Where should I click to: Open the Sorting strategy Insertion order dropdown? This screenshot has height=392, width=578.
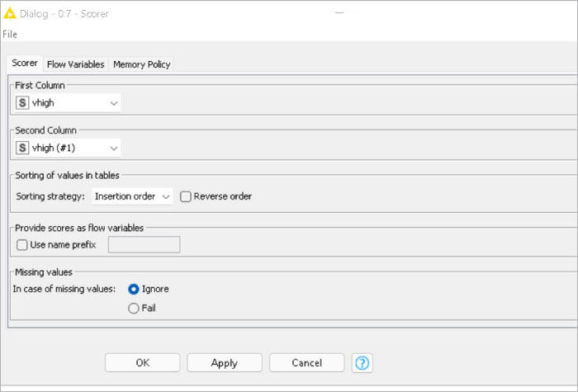tap(166, 196)
